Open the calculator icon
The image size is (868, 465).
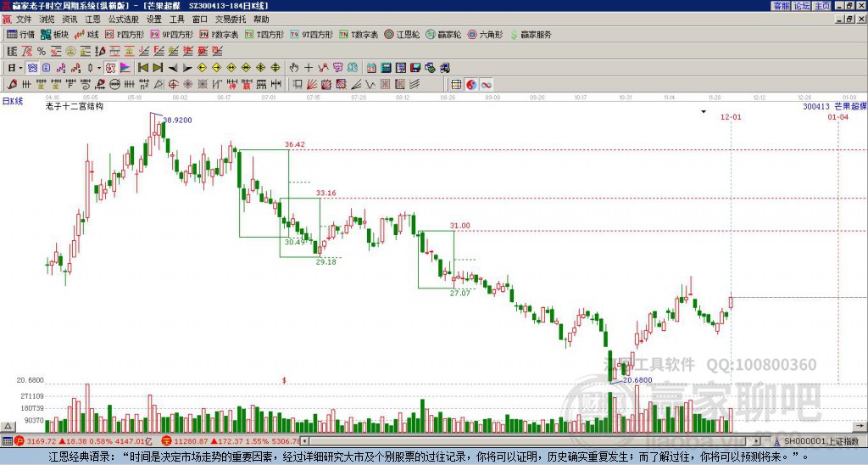pos(387,68)
